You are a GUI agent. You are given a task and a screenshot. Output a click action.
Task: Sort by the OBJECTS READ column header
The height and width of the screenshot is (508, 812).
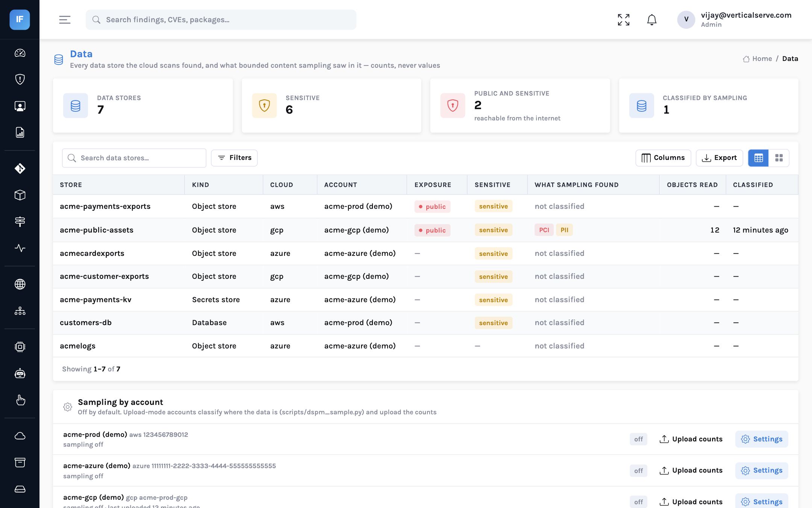tap(692, 185)
